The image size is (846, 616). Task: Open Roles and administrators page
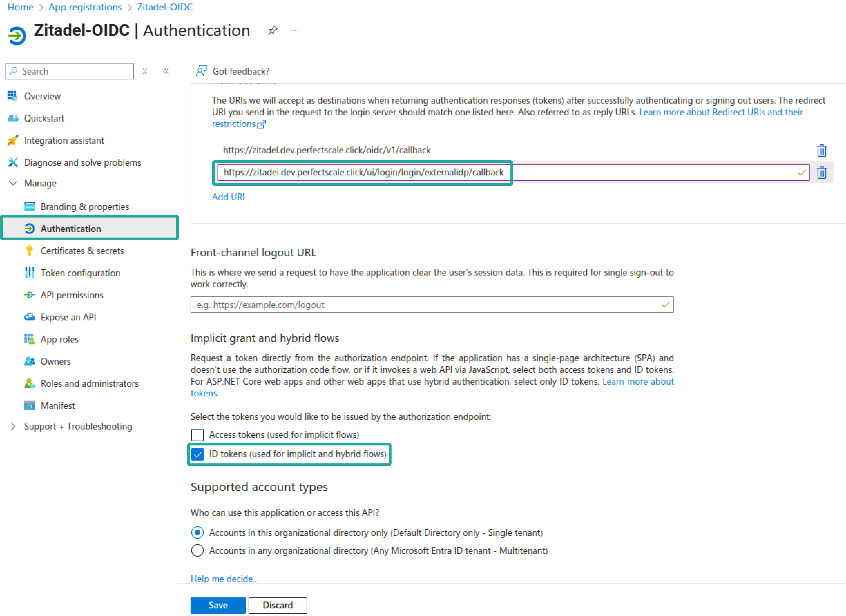coord(89,383)
